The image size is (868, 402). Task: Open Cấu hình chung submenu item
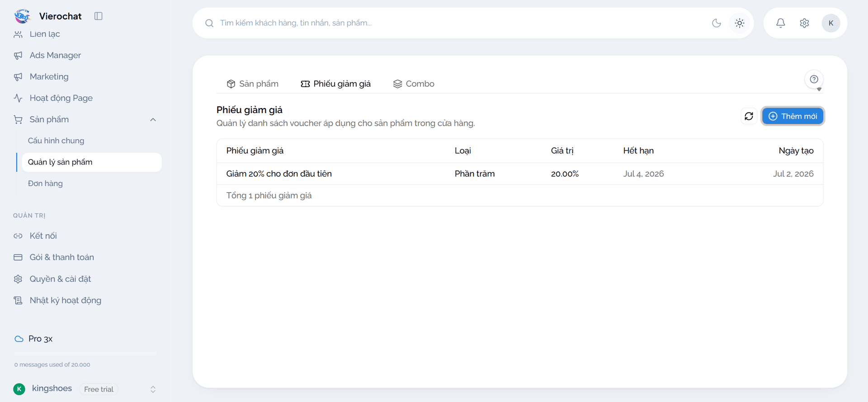tap(56, 141)
